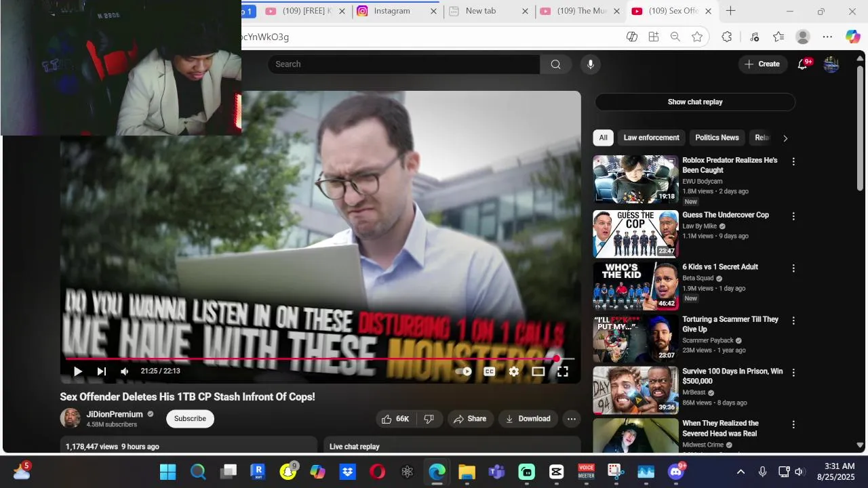Toggle the autoplay switch in player

tap(464, 371)
